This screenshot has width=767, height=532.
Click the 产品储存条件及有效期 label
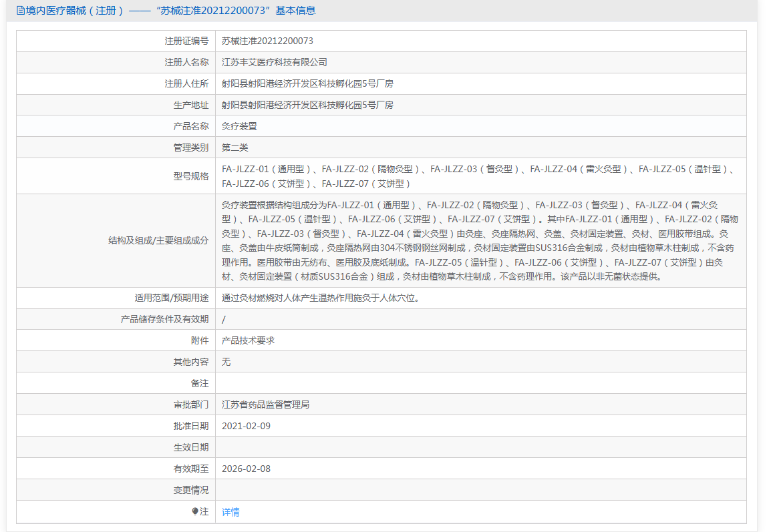[164, 320]
